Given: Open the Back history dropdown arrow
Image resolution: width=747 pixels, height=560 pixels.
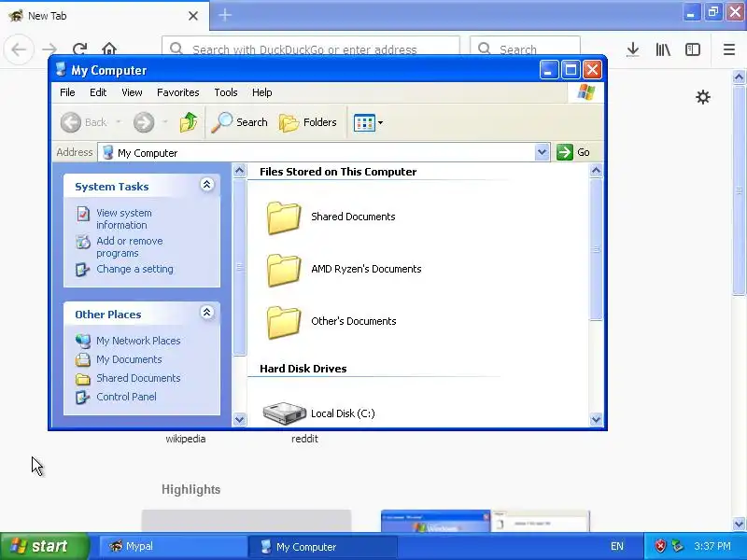Looking at the screenshot, I should point(119,122).
